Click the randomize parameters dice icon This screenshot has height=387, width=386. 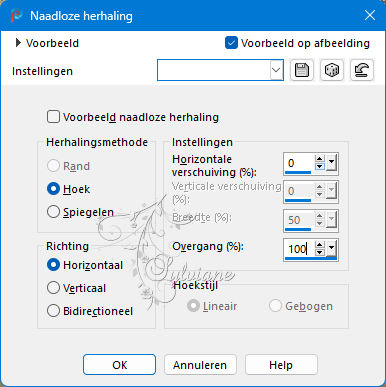click(332, 70)
